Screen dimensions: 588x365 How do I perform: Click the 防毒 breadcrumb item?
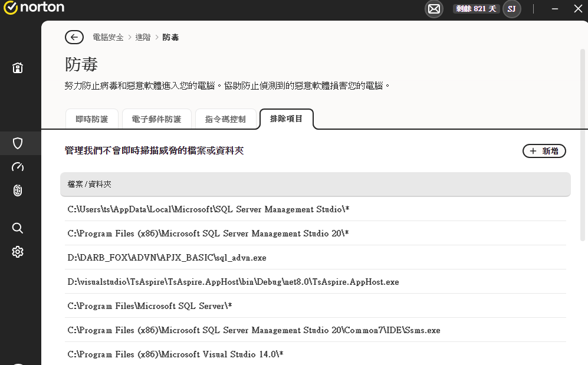point(170,37)
